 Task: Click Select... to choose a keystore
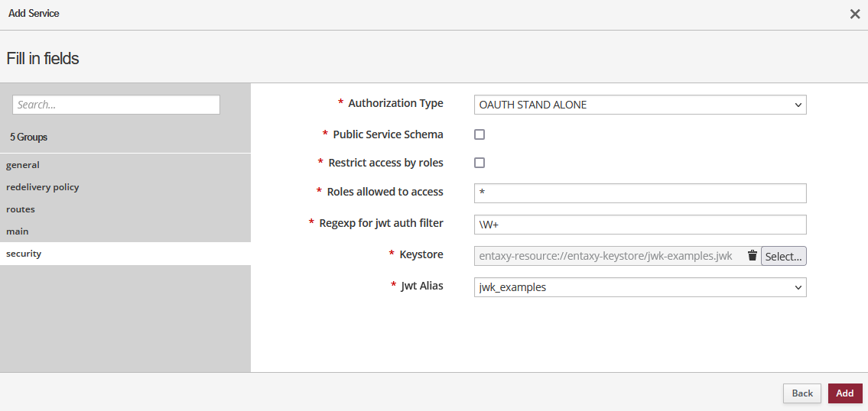pos(783,257)
